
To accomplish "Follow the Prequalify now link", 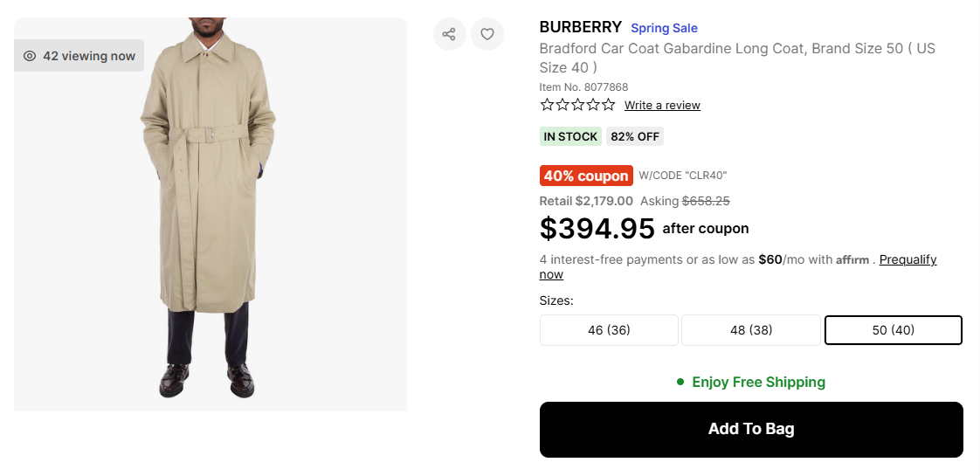I will pyautogui.click(x=908, y=259).
